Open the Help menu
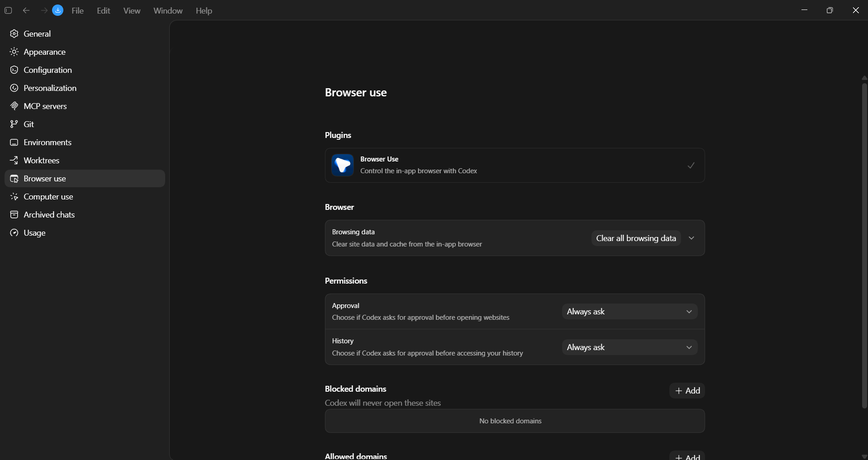This screenshot has width=868, height=460. [204, 11]
